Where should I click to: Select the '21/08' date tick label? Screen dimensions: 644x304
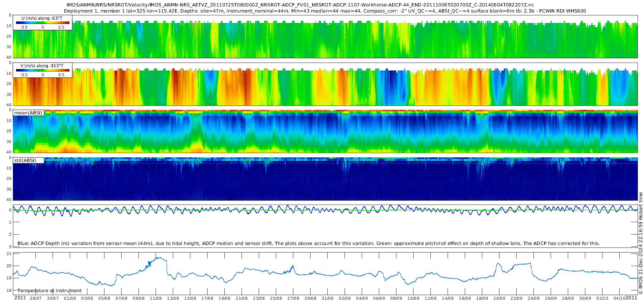[x=241, y=298]
